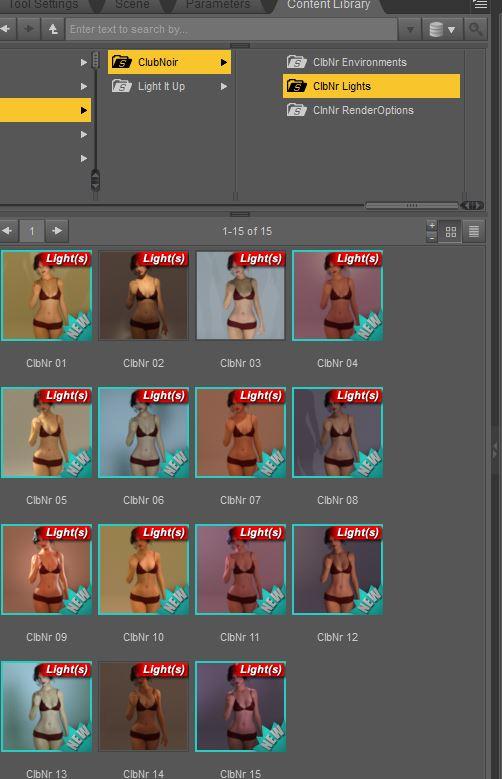Switch to grid thumbnail view
Image resolution: width=502 pixels, height=779 pixels.
451,232
